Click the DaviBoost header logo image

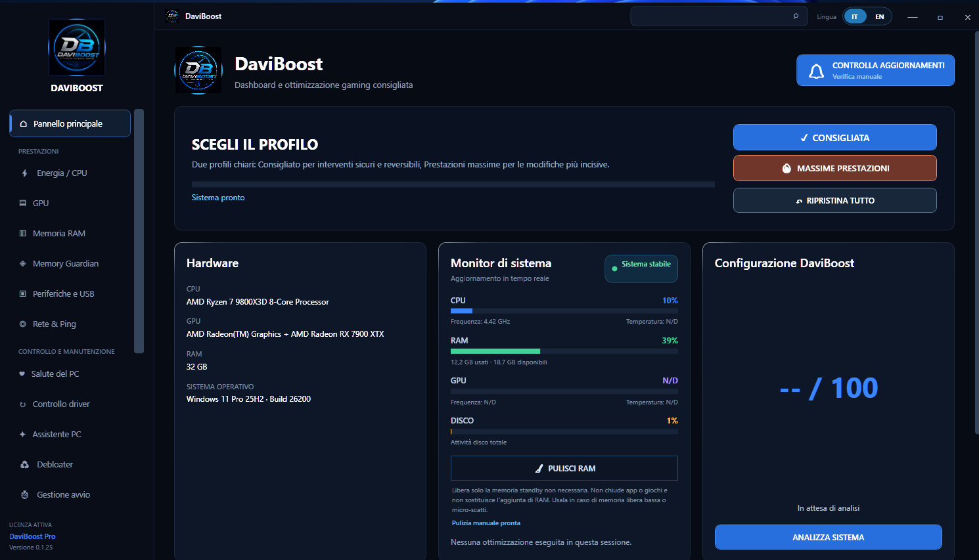click(198, 70)
